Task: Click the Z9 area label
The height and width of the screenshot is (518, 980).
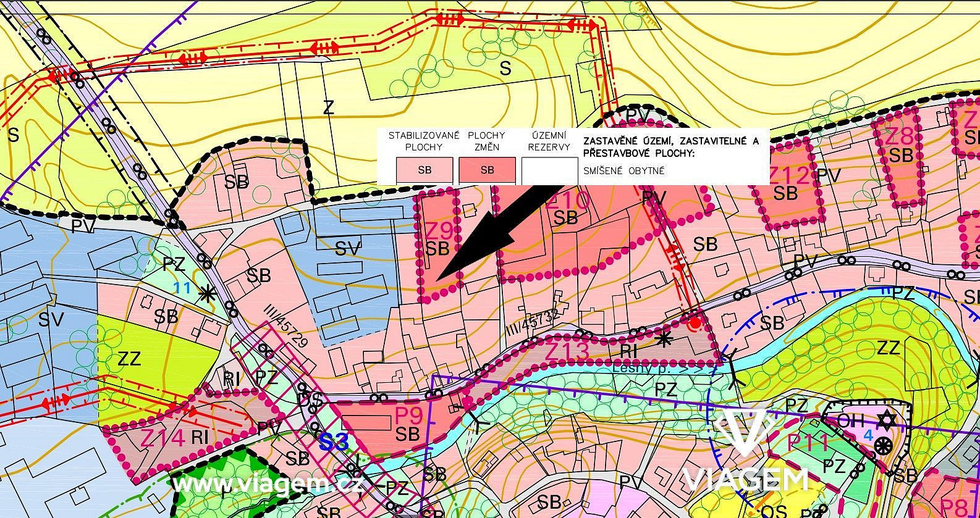Action: coord(440,230)
